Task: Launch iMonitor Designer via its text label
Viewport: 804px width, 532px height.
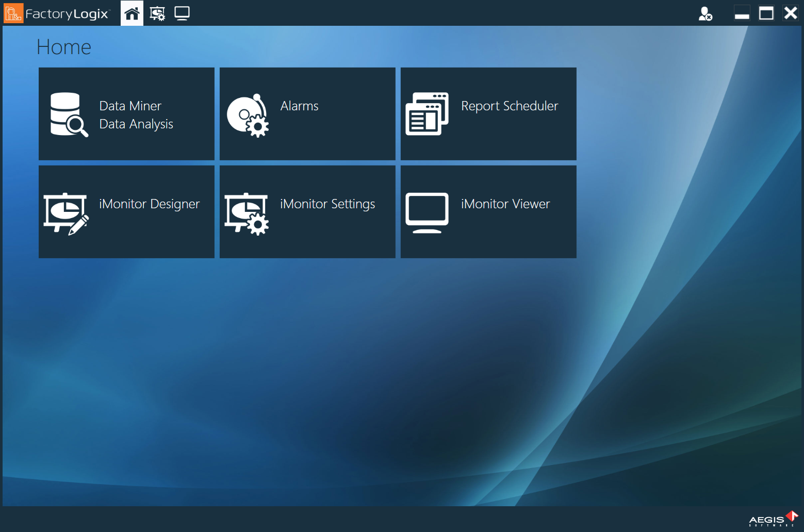Action: [149, 204]
